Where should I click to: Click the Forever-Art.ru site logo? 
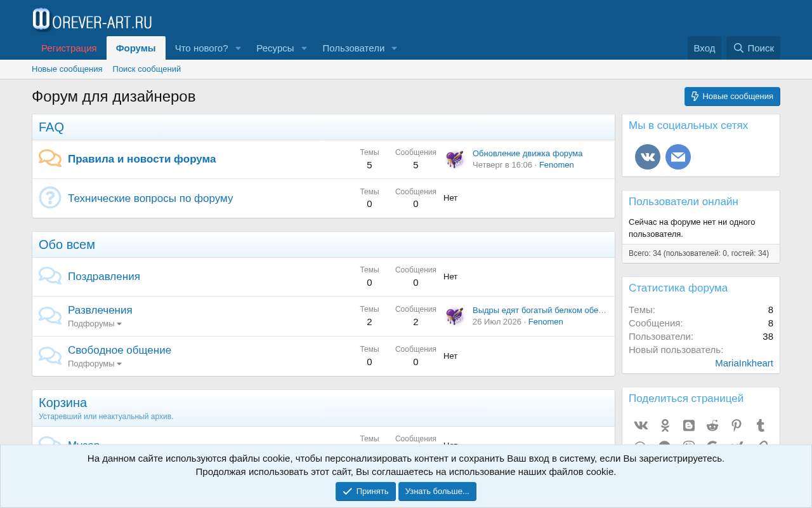tap(92, 20)
